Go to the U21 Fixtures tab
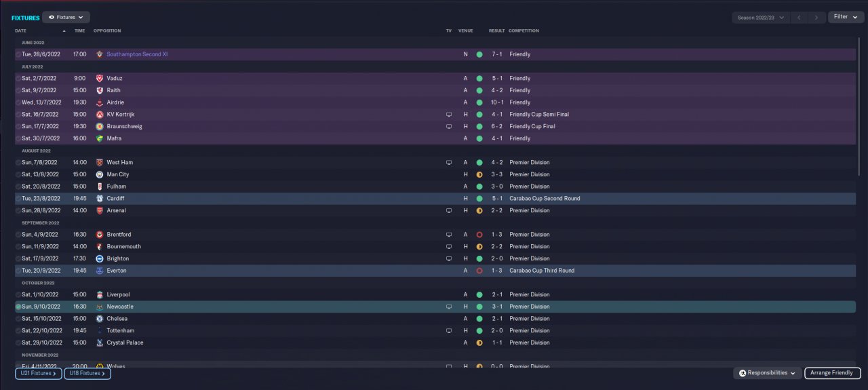Image resolution: width=868 pixels, height=390 pixels. [39, 373]
